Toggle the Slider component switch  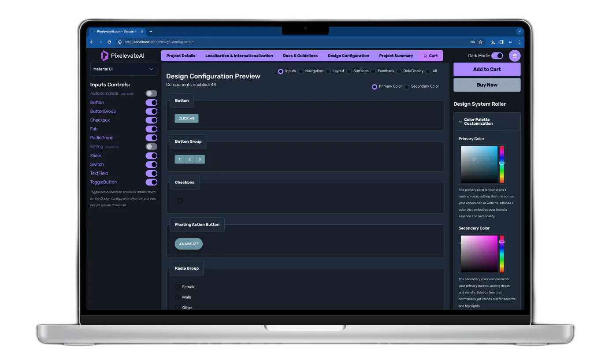tap(152, 156)
